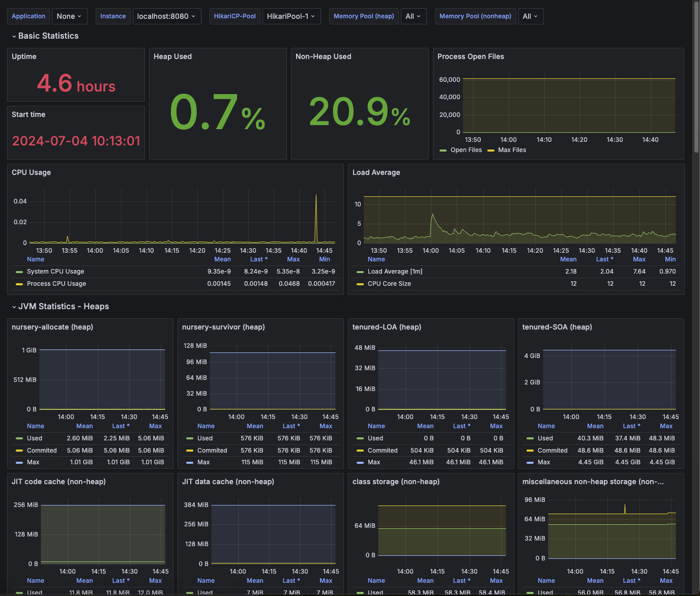The height and width of the screenshot is (596, 700).
Task: Open the Instance dropdown showing localhost:8080
Action: (166, 16)
